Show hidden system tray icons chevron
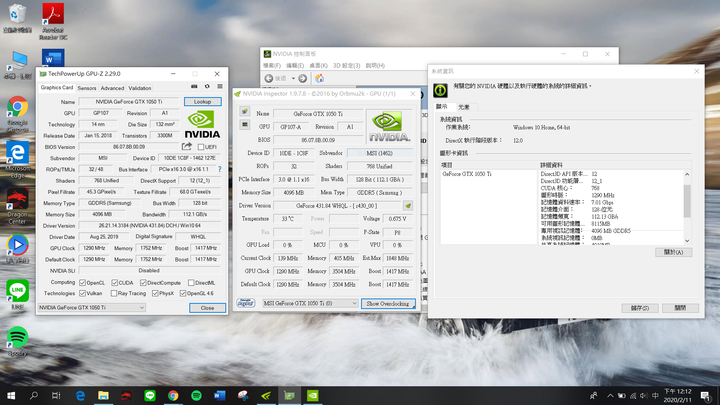The height and width of the screenshot is (405, 720). [610, 396]
